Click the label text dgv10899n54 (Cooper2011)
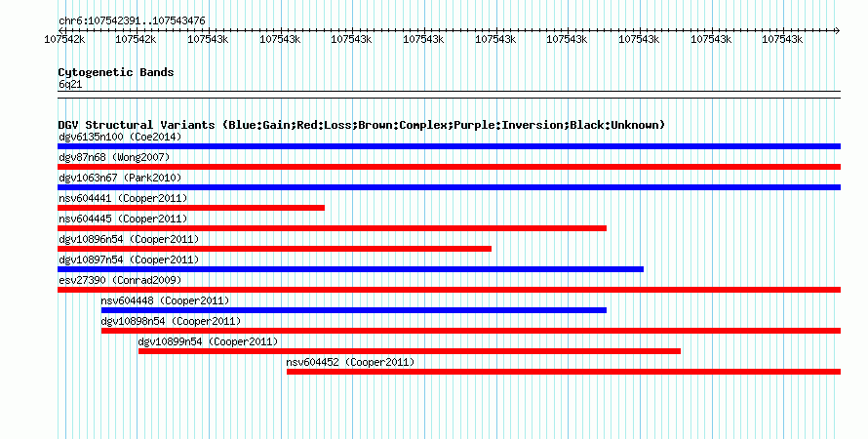Viewport: 868px width, 439px height. pos(208,341)
